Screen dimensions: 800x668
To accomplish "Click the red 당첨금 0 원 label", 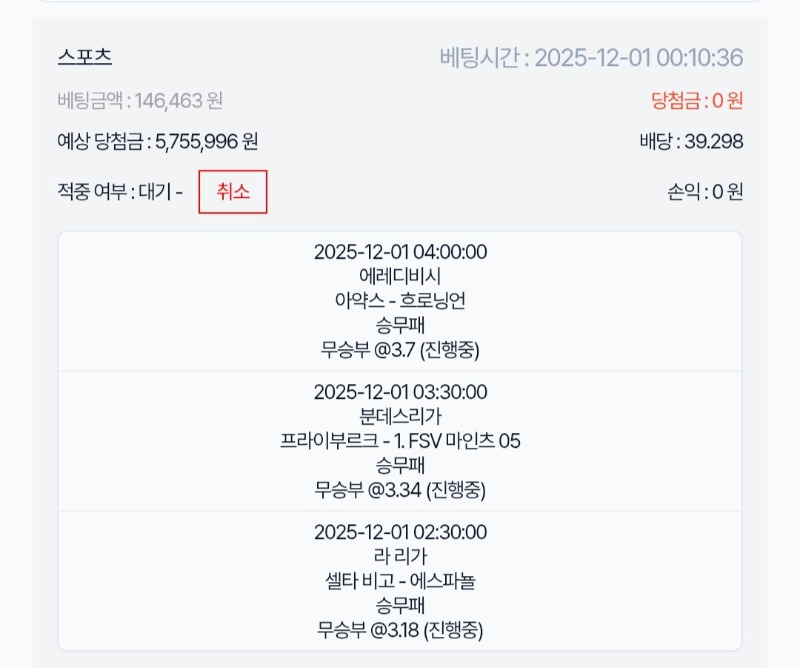I will pyautogui.click(x=696, y=100).
